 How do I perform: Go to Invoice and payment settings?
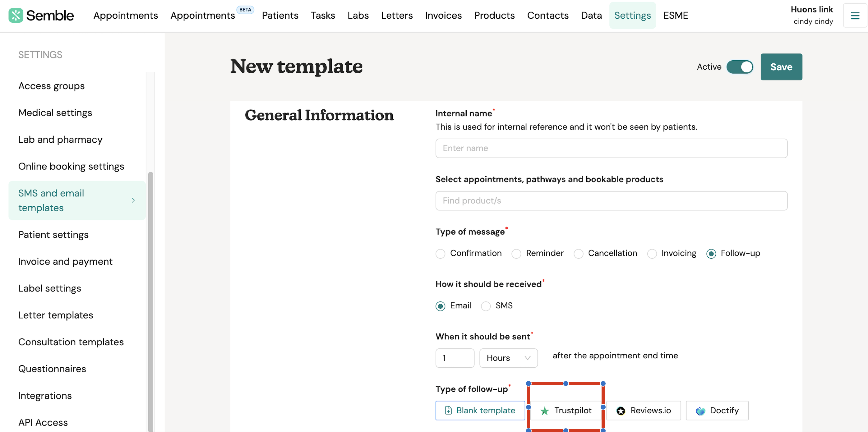click(x=65, y=261)
